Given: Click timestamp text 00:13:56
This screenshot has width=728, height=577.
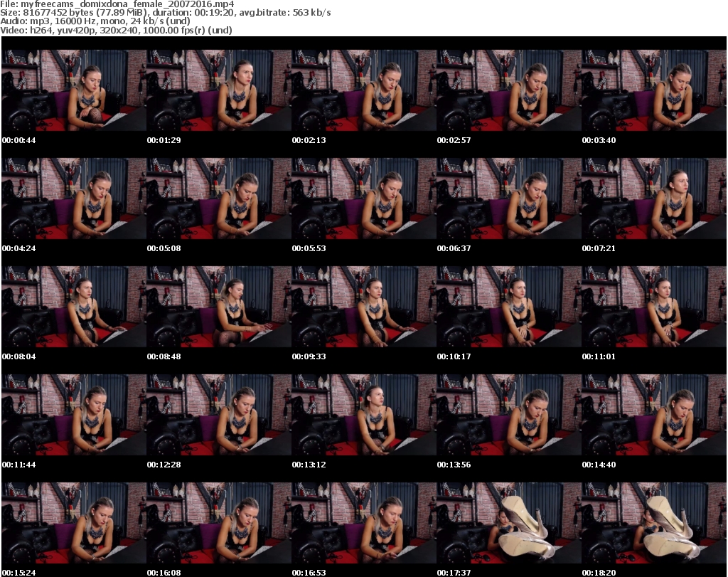Looking at the screenshot, I should 454,465.
